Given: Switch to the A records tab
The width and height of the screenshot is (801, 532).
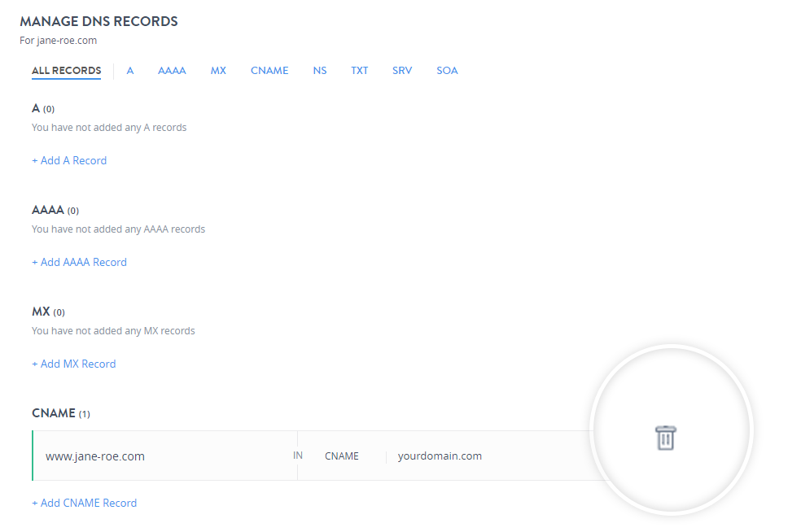Looking at the screenshot, I should coord(129,71).
